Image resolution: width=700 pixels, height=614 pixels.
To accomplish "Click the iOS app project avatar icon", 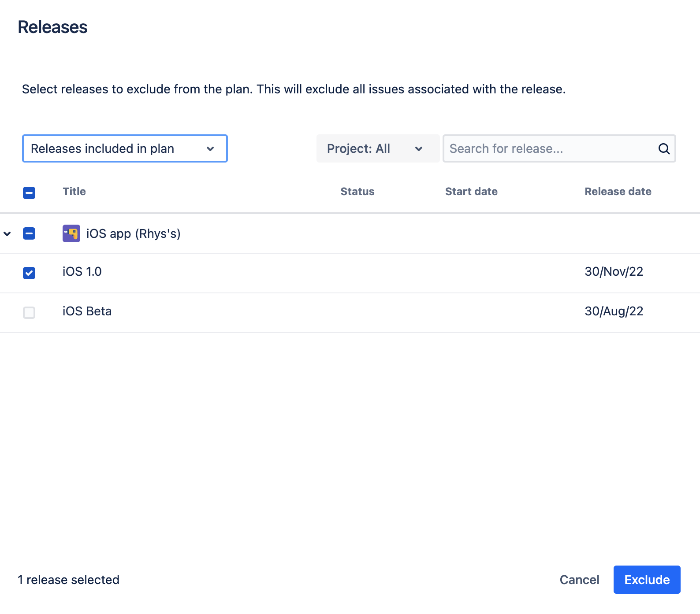I will 71,233.
